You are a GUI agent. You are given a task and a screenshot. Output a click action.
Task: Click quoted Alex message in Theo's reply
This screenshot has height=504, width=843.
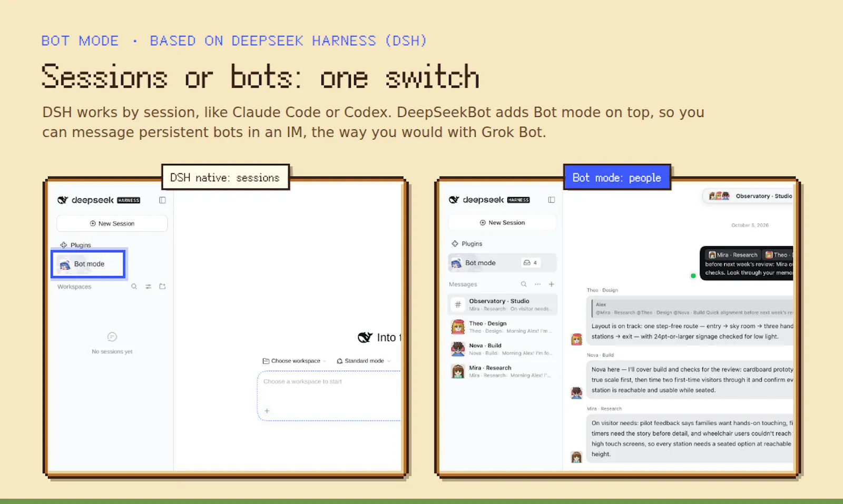[692, 308]
